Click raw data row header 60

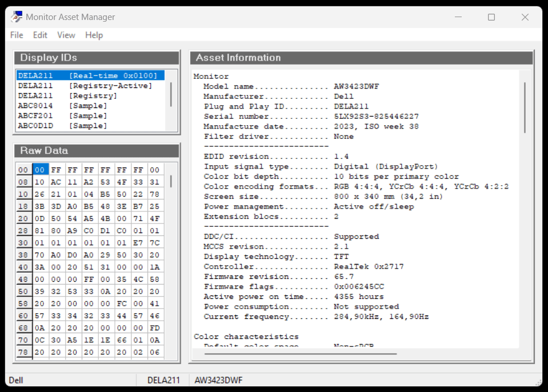[x=24, y=316]
